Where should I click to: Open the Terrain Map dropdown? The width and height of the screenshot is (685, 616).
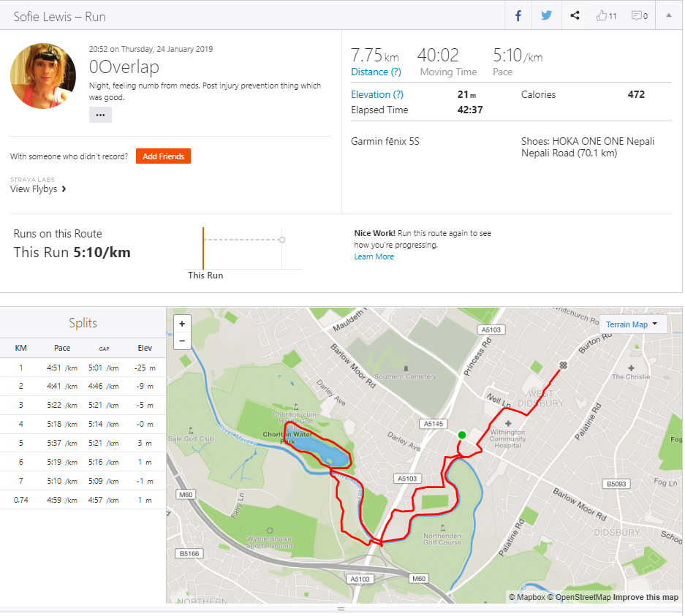(x=632, y=324)
